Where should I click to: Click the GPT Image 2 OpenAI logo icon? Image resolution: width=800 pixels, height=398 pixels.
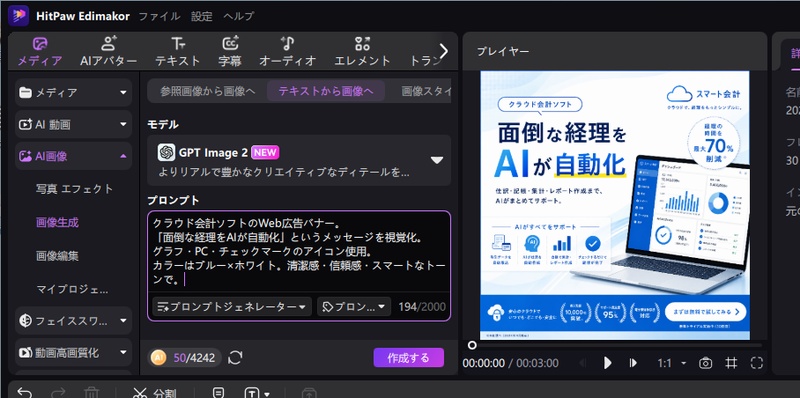click(x=166, y=152)
